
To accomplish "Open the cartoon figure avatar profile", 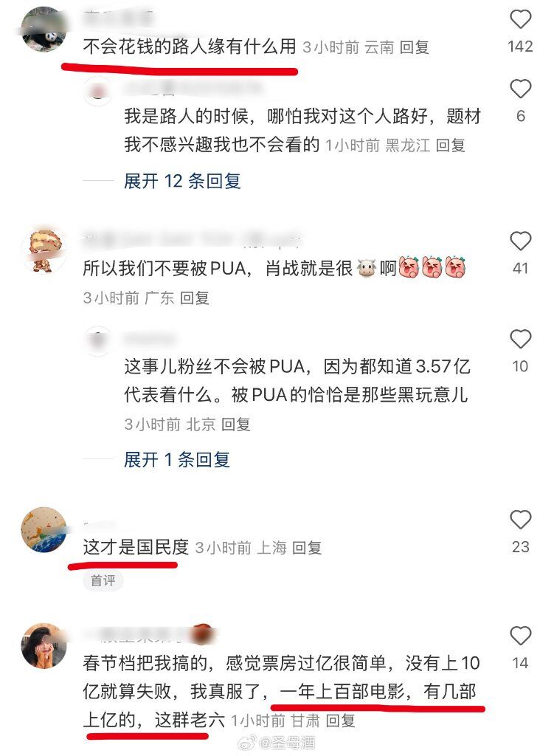I will (x=44, y=251).
